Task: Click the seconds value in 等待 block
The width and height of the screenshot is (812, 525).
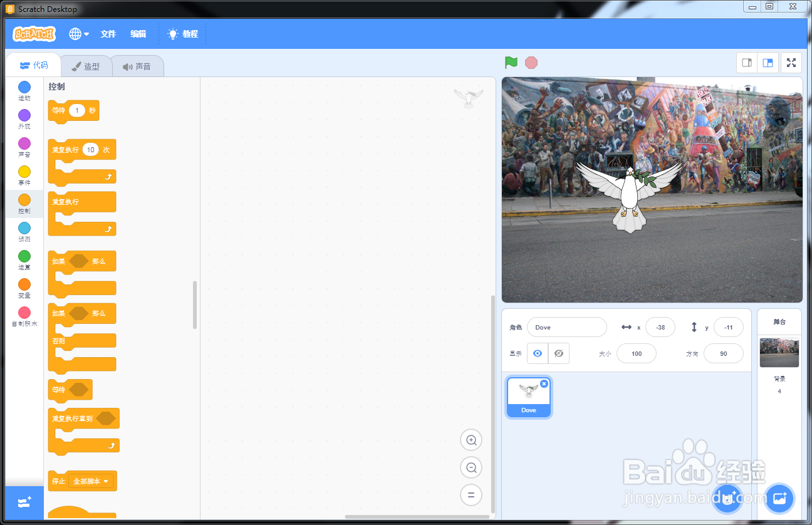Action: tap(76, 110)
